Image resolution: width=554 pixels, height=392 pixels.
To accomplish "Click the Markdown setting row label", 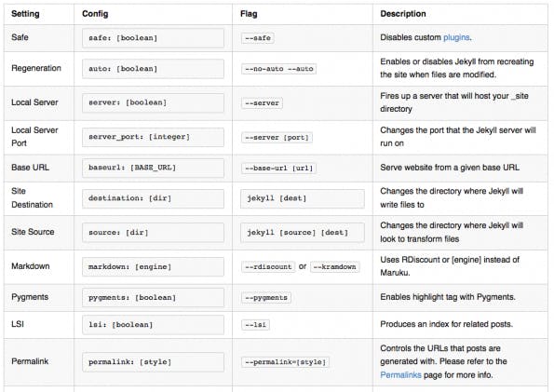I will (x=31, y=266).
